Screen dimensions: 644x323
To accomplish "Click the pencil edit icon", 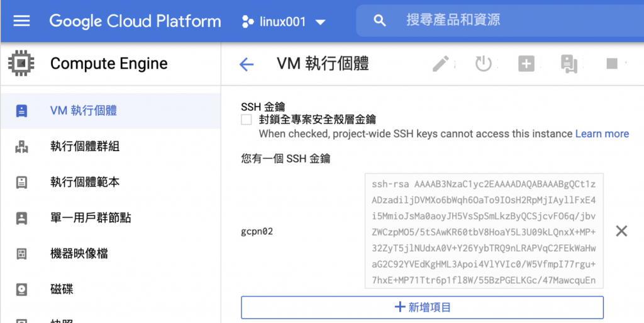I will click(x=441, y=64).
